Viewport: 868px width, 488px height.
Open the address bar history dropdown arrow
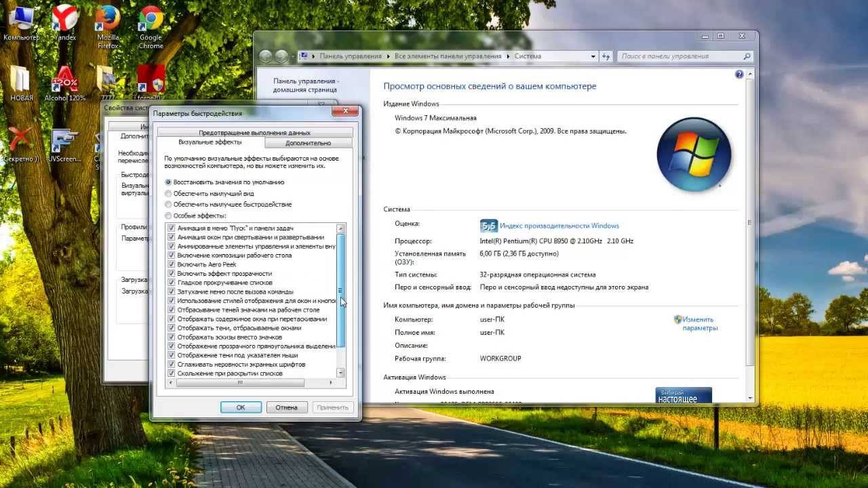pos(593,56)
